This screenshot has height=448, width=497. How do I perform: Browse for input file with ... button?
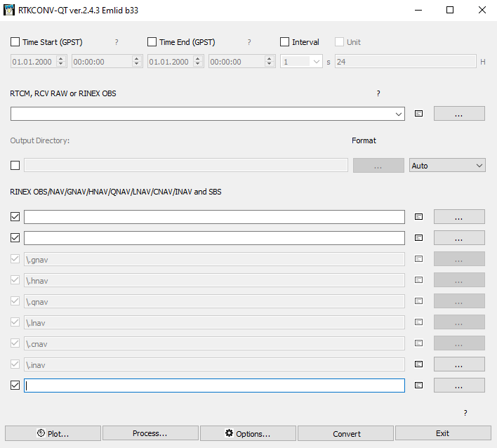tap(459, 114)
